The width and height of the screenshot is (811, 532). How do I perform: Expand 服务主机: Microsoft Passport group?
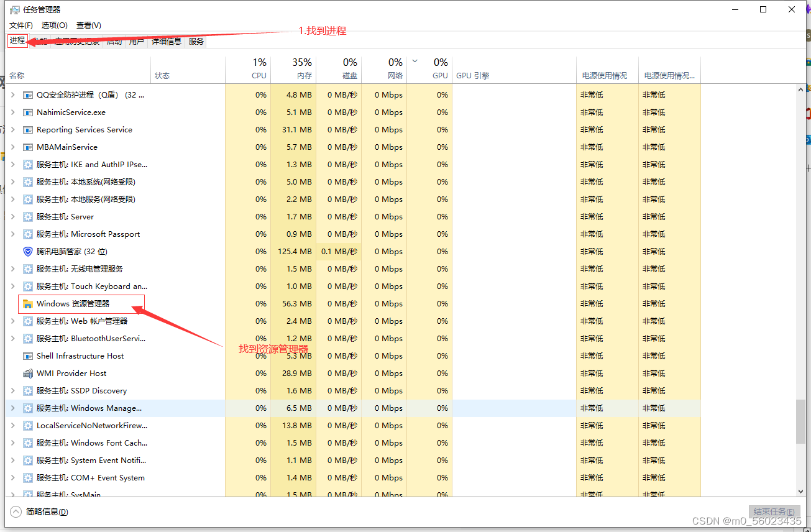tap(13, 234)
